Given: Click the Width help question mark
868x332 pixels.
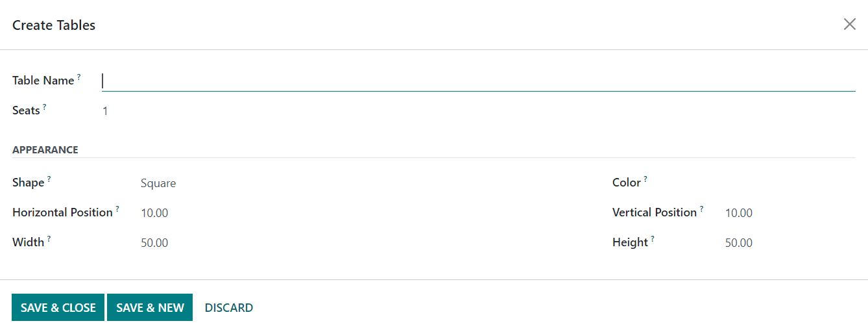Looking at the screenshot, I should 49,238.
